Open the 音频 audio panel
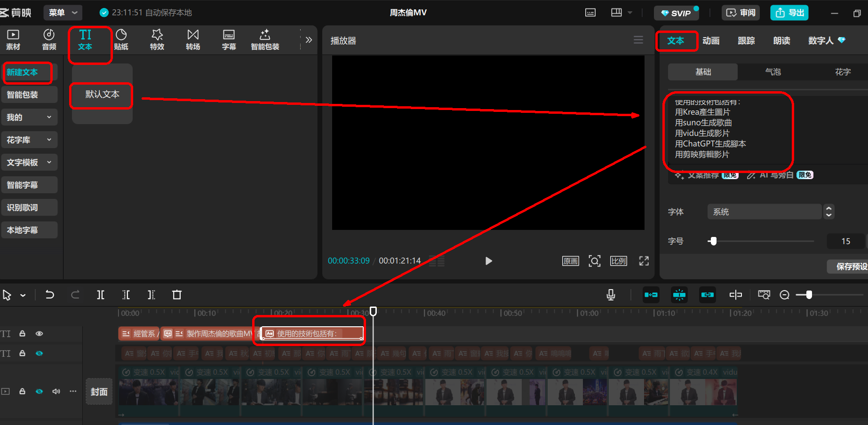Viewport: 868px width, 425px height. click(x=49, y=40)
